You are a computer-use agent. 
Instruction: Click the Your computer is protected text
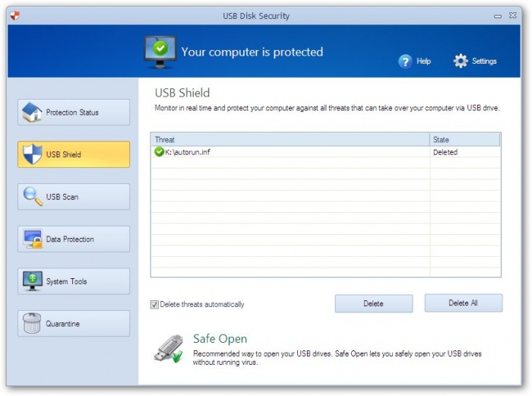[x=252, y=52]
